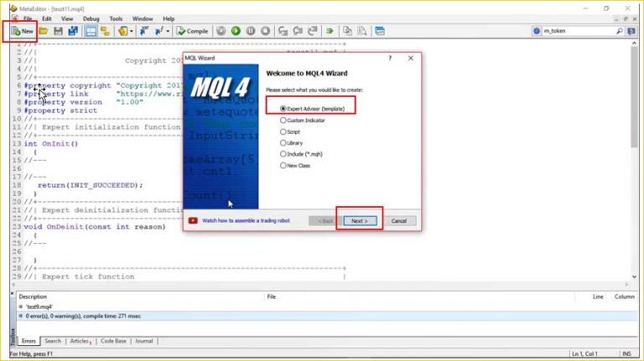Switch to the Search tab
Viewport: 644px width, 361px height.
point(53,341)
